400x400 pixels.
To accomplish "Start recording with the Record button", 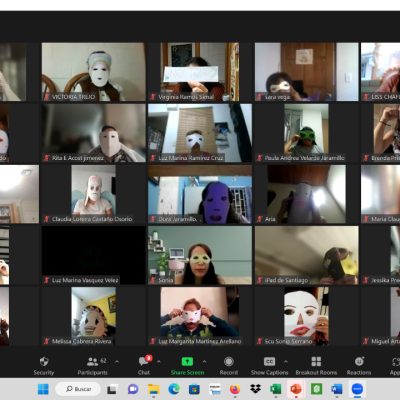I will coord(229,366).
